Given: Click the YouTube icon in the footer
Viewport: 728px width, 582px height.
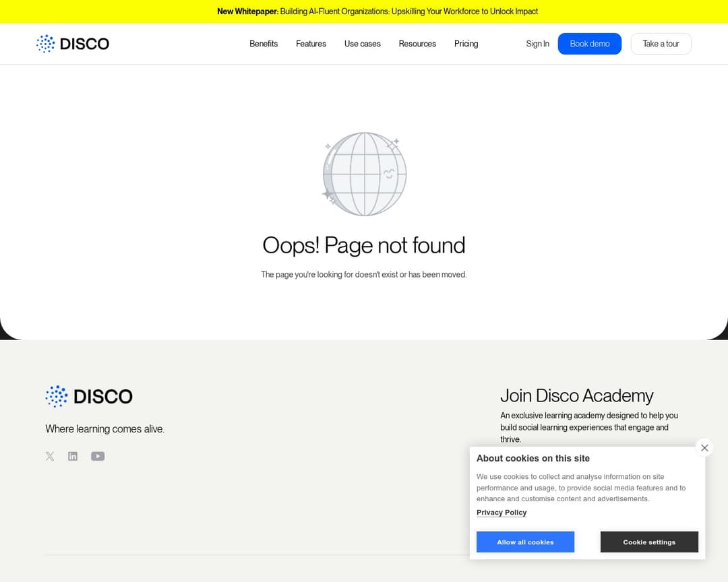Looking at the screenshot, I should tap(98, 456).
